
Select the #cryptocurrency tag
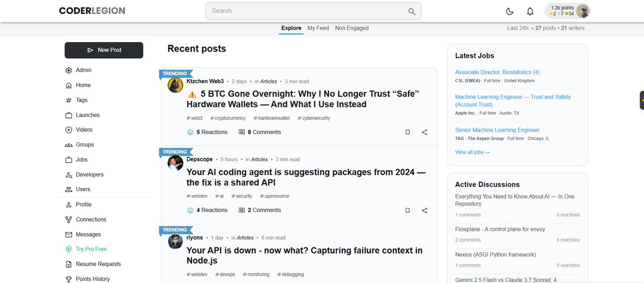pyautogui.click(x=228, y=118)
